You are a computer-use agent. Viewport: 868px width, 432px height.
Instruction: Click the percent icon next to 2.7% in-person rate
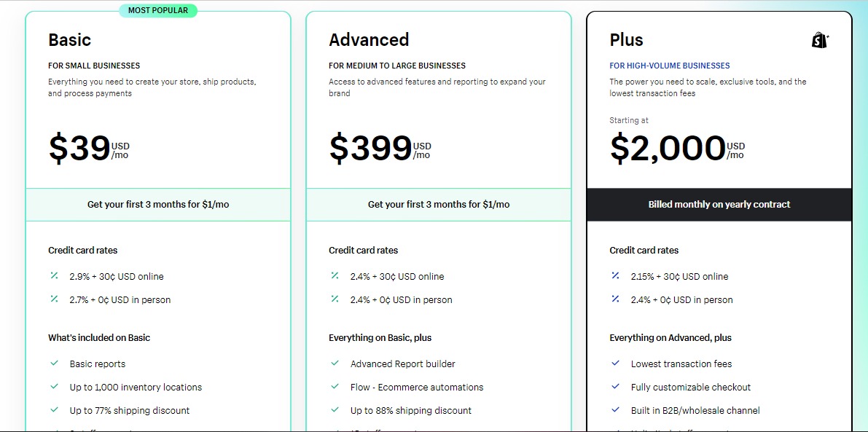pyautogui.click(x=54, y=299)
